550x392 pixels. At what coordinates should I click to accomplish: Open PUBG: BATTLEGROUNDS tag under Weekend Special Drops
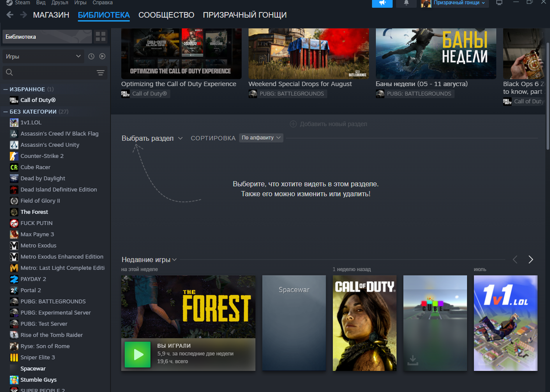pyautogui.click(x=287, y=94)
